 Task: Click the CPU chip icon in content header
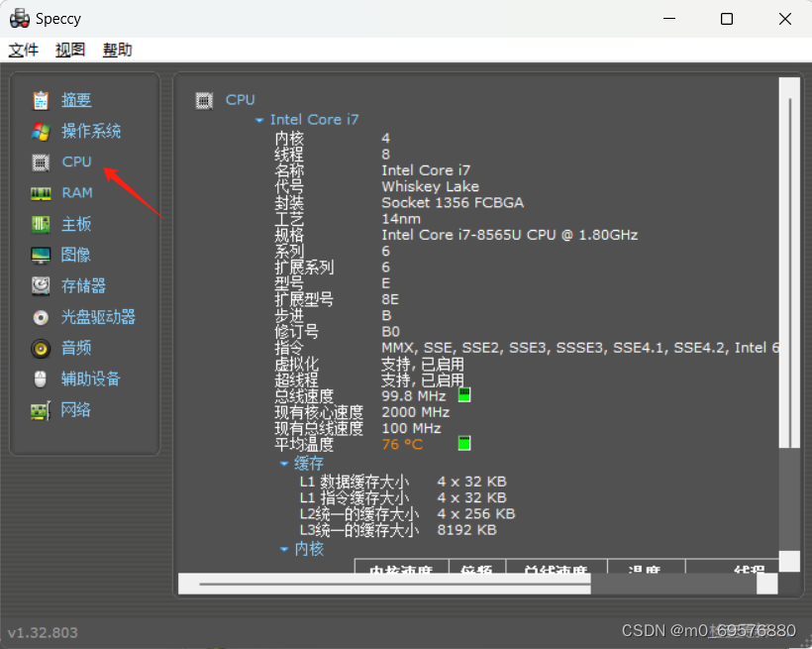tap(204, 100)
